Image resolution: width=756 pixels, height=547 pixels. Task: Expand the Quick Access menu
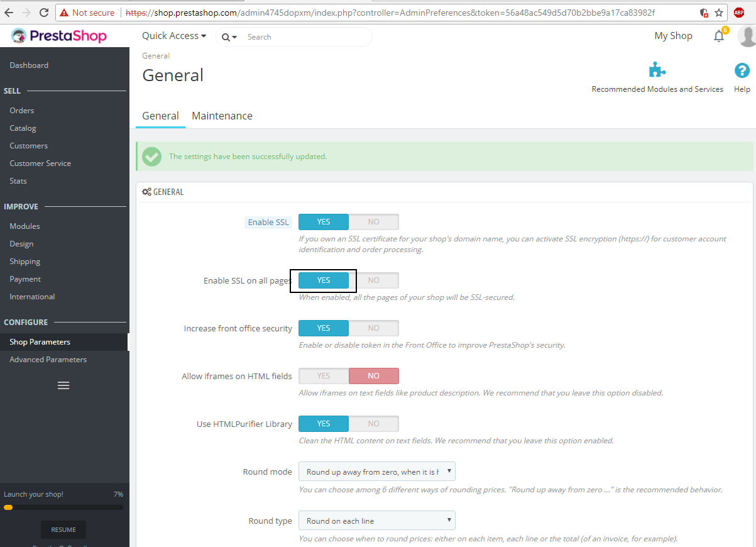coord(174,36)
